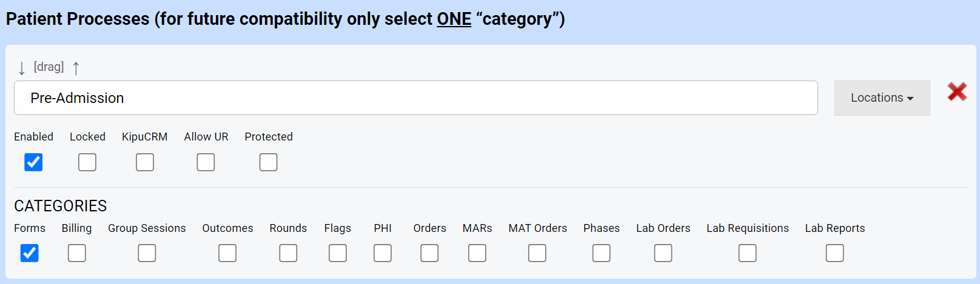Click the move up arrow icon
The image size is (980, 284).
[76, 68]
